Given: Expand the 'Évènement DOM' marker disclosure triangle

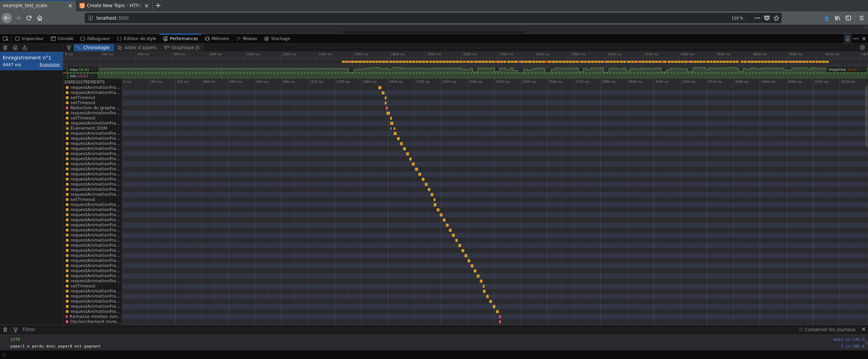Looking at the screenshot, I should click(391, 128).
